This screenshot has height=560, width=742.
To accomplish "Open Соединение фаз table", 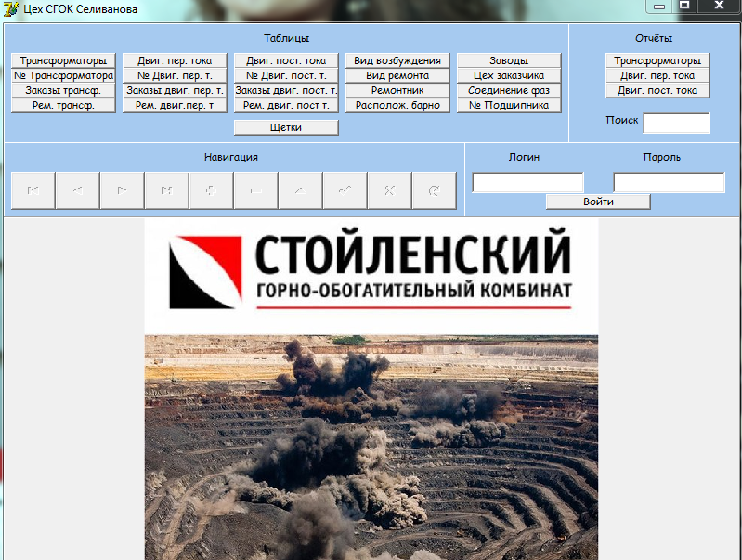I will (509, 90).
